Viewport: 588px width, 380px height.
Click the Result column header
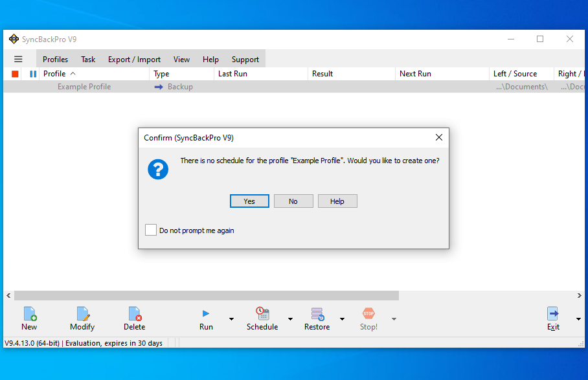352,74
